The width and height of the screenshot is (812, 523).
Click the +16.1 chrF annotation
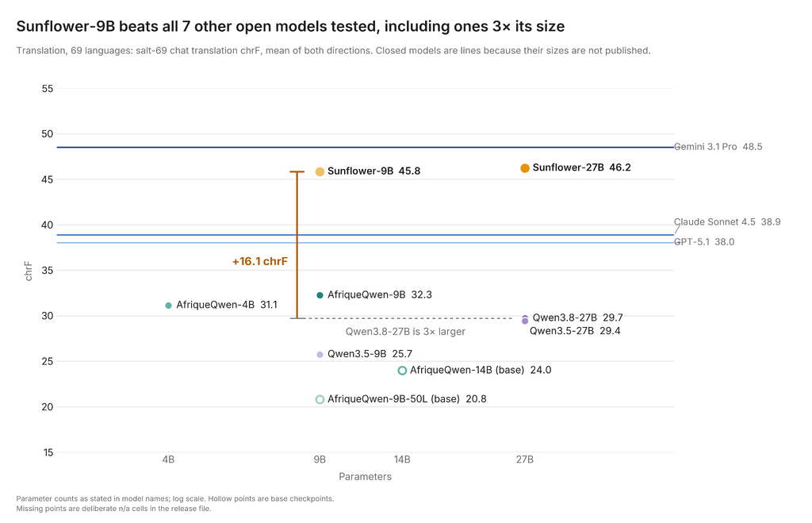259,261
